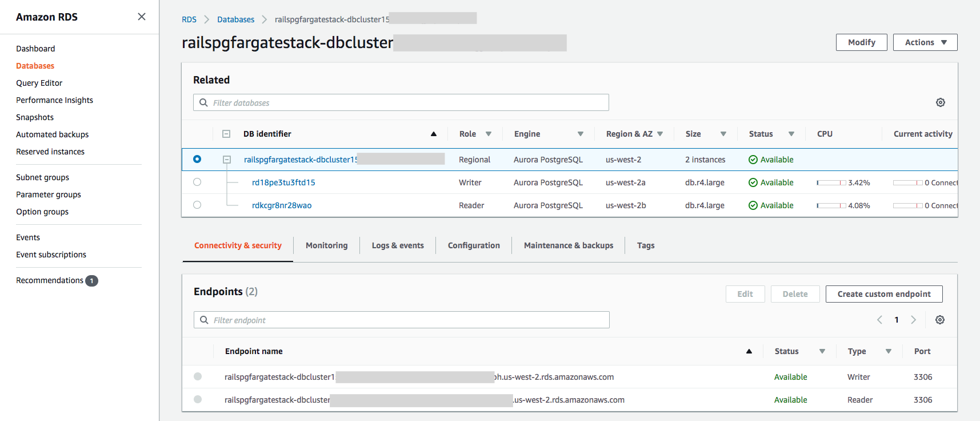Select the railspgfargatestack-dbcluster radio button
This screenshot has width=980, height=421.
(x=197, y=159)
